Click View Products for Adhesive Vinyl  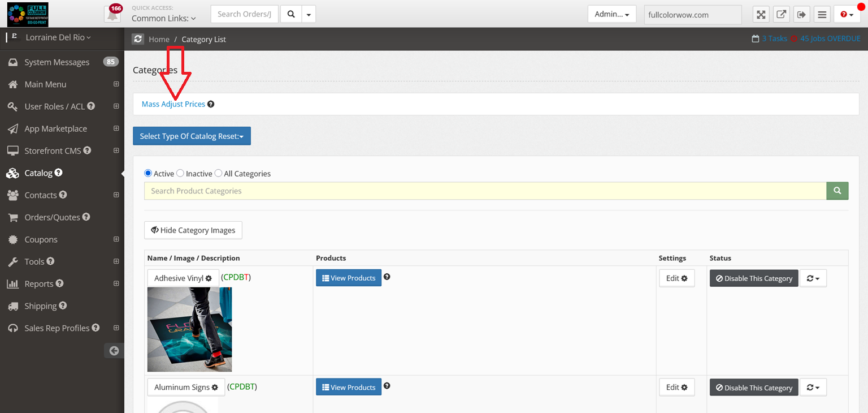coord(348,278)
